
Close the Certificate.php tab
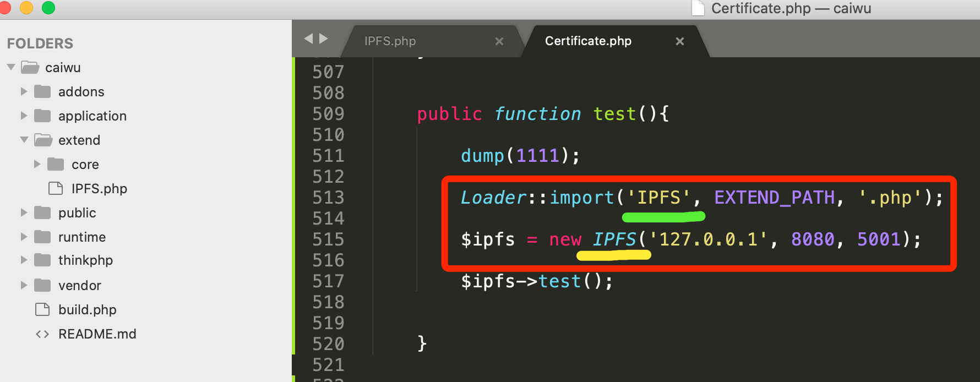680,41
